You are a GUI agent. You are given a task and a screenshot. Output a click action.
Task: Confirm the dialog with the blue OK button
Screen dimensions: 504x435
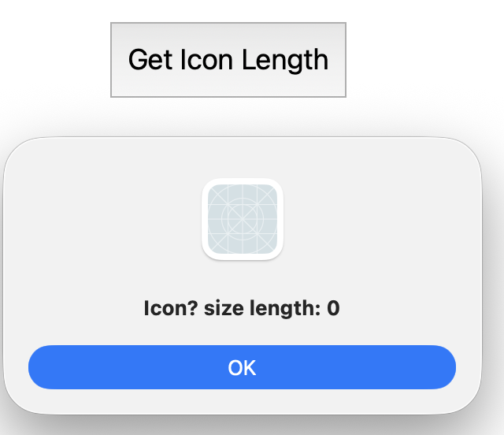click(242, 367)
